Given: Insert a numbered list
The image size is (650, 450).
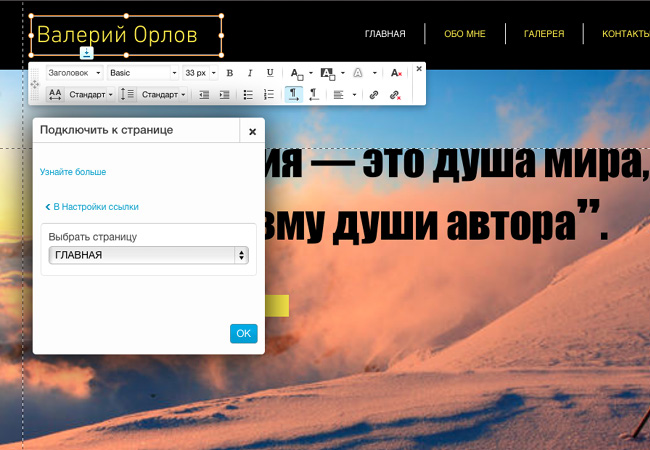Looking at the screenshot, I should 269,95.
